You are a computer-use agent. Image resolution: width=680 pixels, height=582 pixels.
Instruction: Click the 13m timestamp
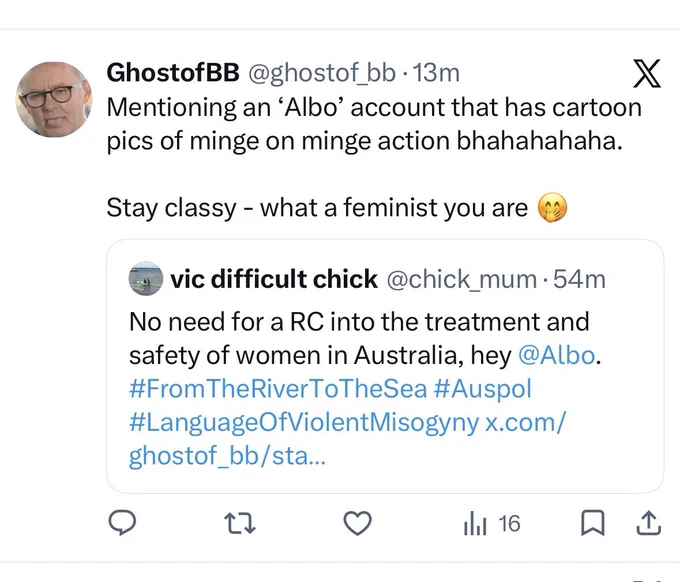tap(436, 73)
